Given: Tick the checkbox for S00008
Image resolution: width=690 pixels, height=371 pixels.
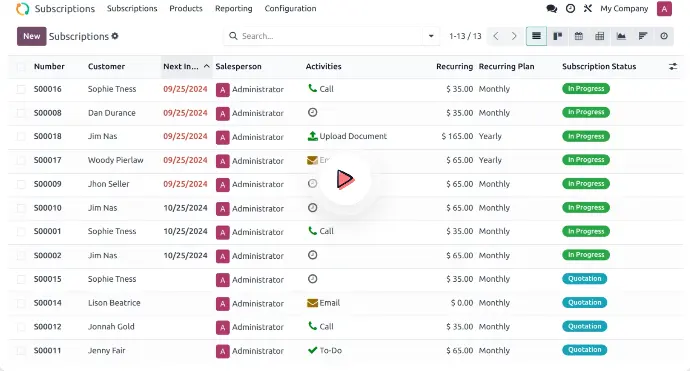Looking at the screenshot, I should [21, 113].
